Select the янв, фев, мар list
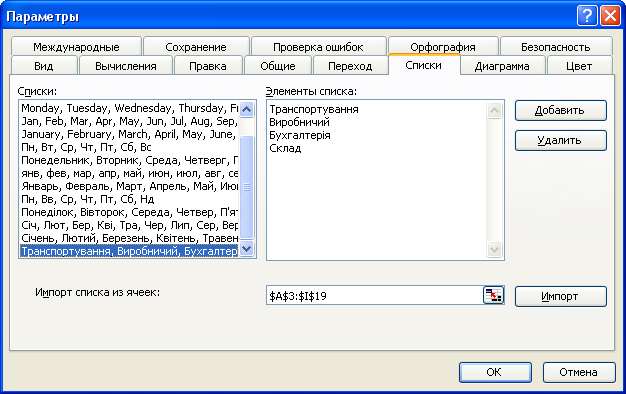Viewport: 626px width, 394px height. coord(129,173)
